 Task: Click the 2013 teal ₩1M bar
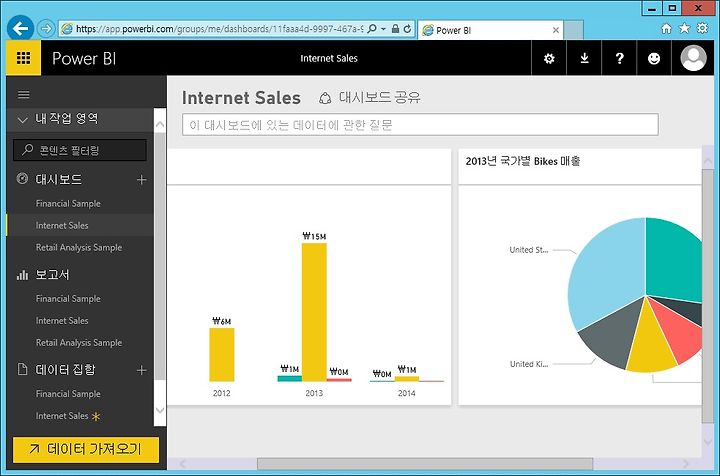(x=290, y=378)
